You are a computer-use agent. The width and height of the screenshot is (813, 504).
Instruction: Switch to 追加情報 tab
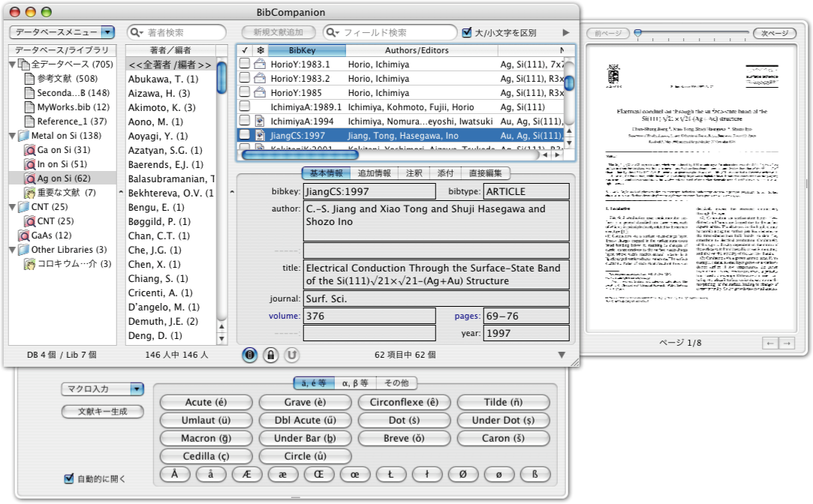tap(375, 173)
